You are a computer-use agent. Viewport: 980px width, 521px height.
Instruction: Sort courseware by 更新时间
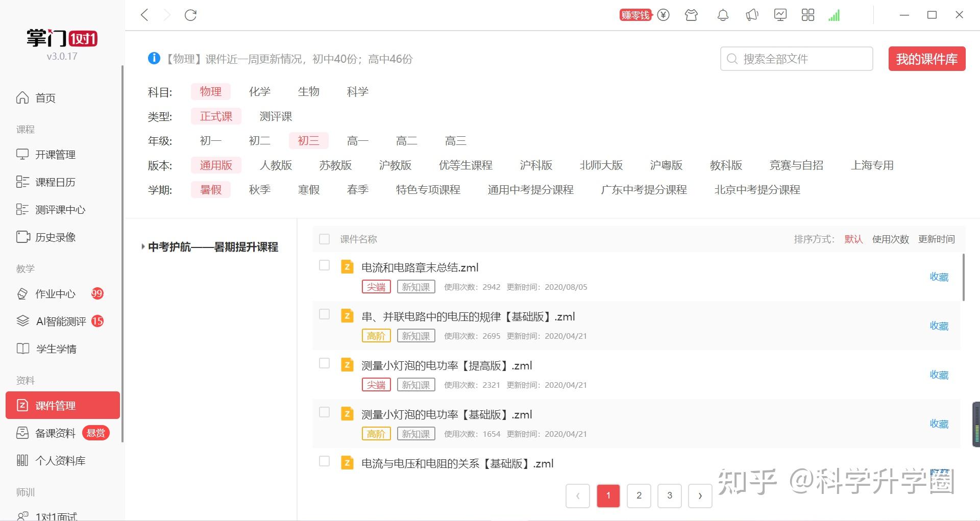tap(936, 239)
